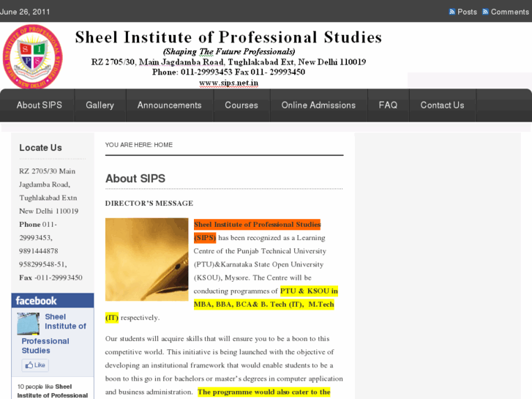The height and width of the screenshot is (399, 532).
Task: Click the Sheel Institute Facebook page thumbnail
Action: 28,324
